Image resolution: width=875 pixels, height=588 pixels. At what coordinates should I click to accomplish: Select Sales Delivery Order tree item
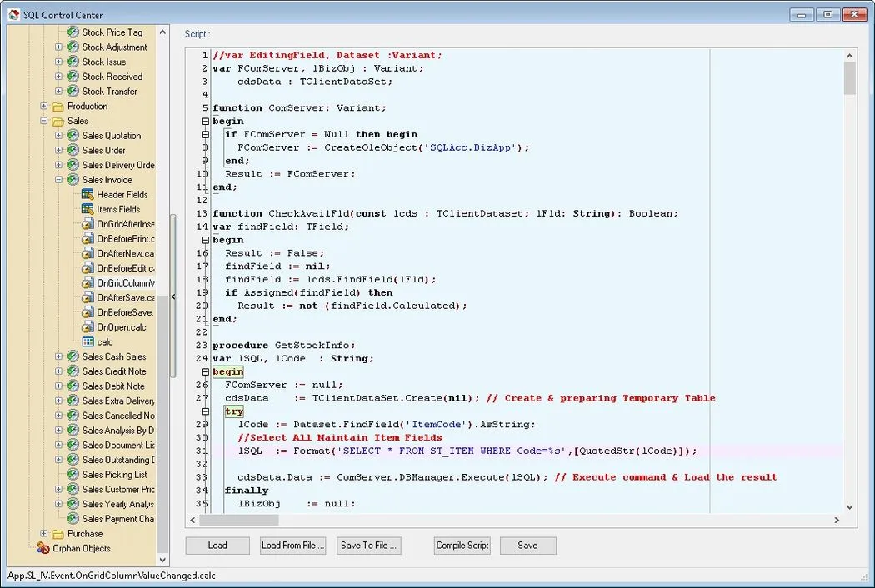click(x=118, y=165)
